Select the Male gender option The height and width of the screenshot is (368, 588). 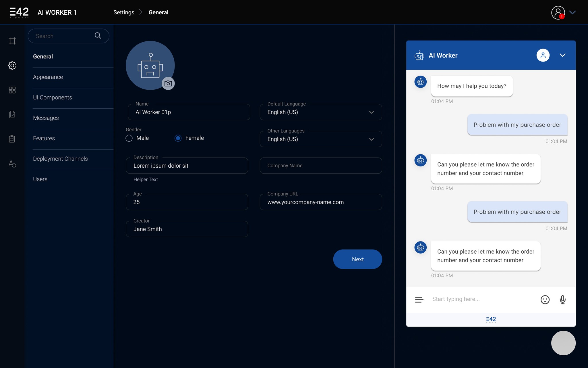coord(129,138)
